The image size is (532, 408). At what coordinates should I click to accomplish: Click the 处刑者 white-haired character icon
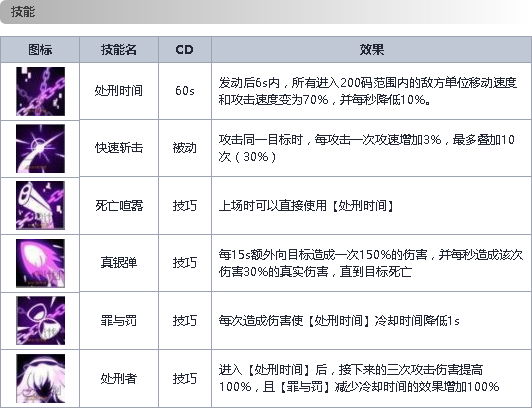[x=40, y=378]
